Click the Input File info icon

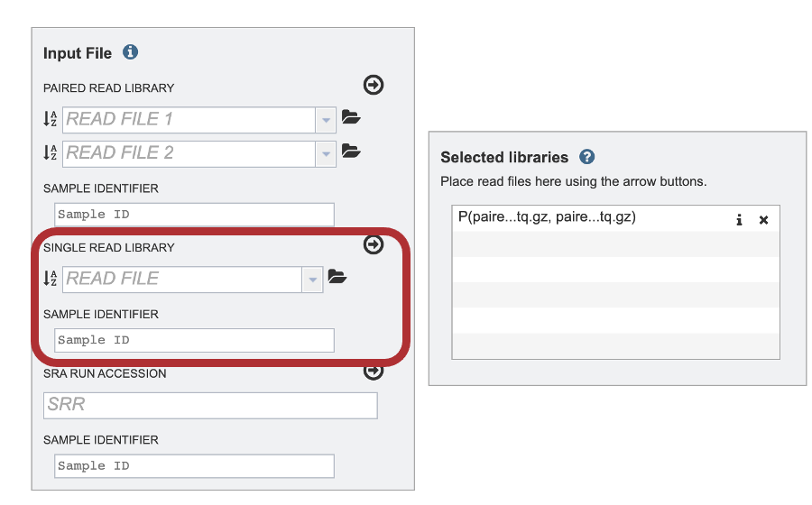130,52
